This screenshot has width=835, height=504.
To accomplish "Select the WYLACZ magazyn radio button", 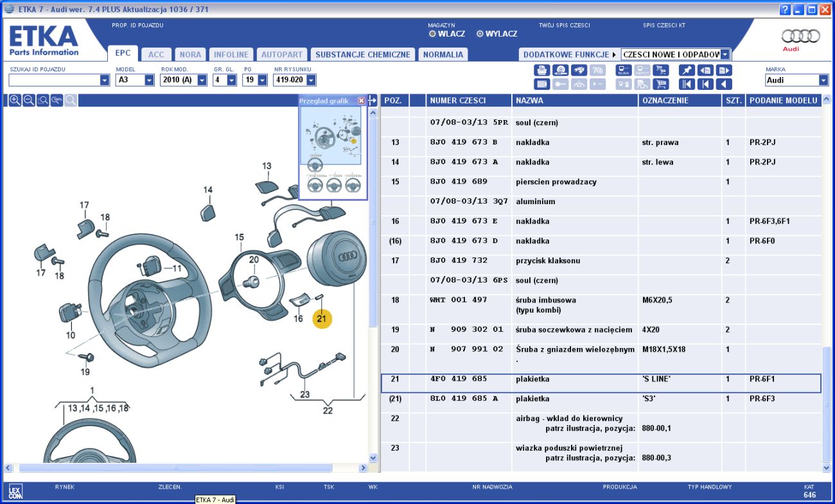I will [480, 34].
